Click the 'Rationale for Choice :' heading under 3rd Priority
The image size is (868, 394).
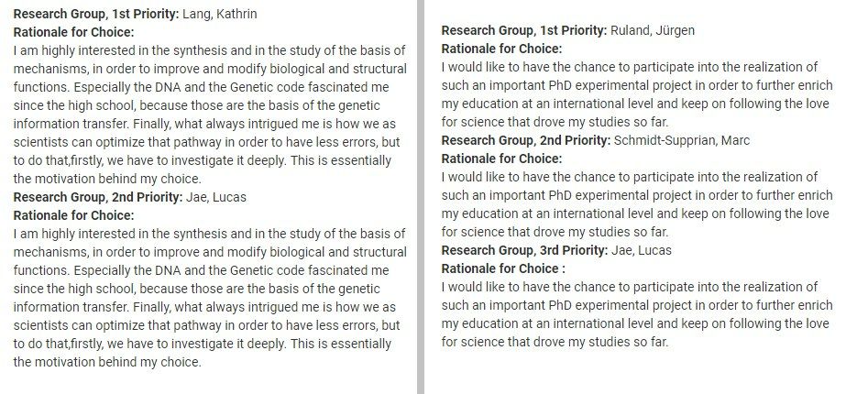point(503,268)
